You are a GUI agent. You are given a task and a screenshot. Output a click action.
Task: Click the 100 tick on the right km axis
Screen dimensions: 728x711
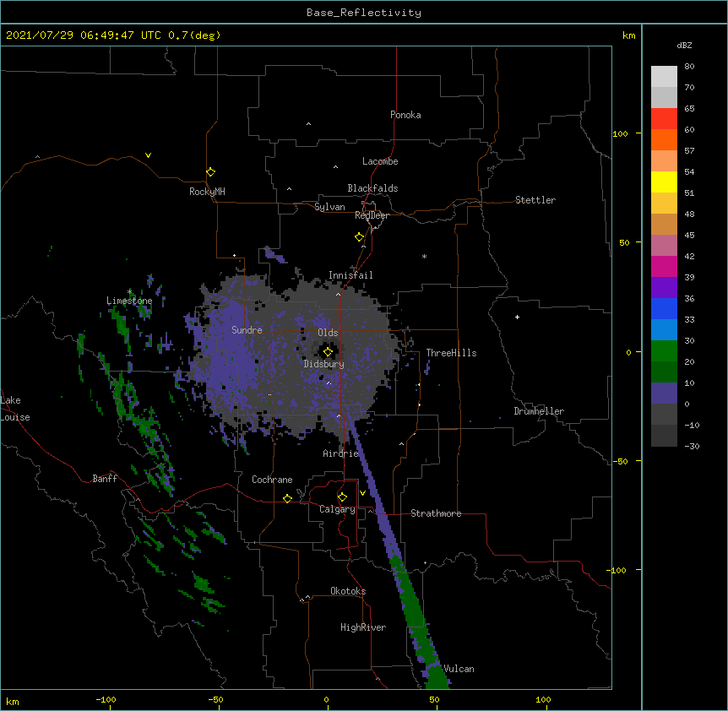[x=620, y=133]
